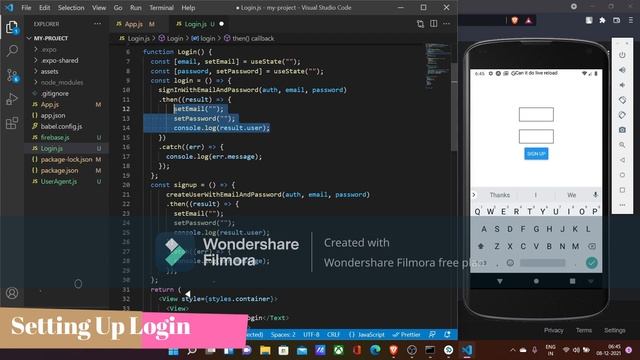640x360 pixels.
Task: Expand the .expo-shared folder
Action: point(60,60)
